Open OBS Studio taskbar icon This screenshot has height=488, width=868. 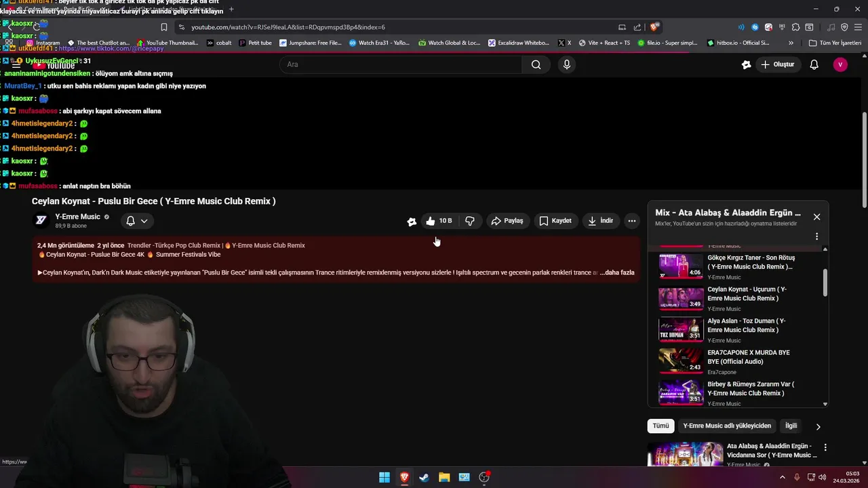click(x=484, y=477)
